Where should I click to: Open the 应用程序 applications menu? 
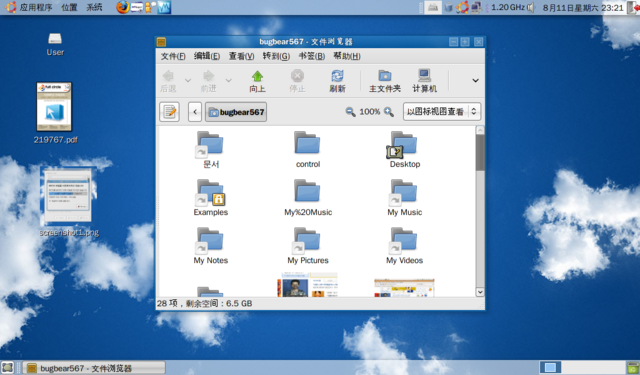tap(29, 7)
